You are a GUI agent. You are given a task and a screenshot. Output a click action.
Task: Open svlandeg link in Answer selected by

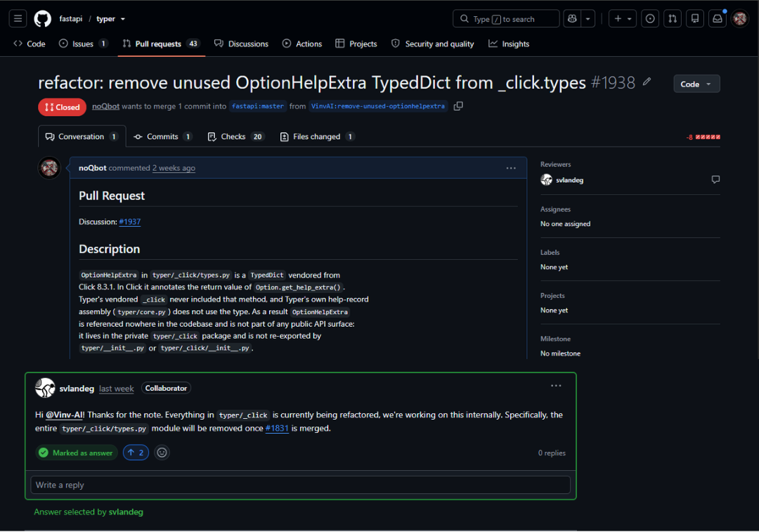coord(126,512)
